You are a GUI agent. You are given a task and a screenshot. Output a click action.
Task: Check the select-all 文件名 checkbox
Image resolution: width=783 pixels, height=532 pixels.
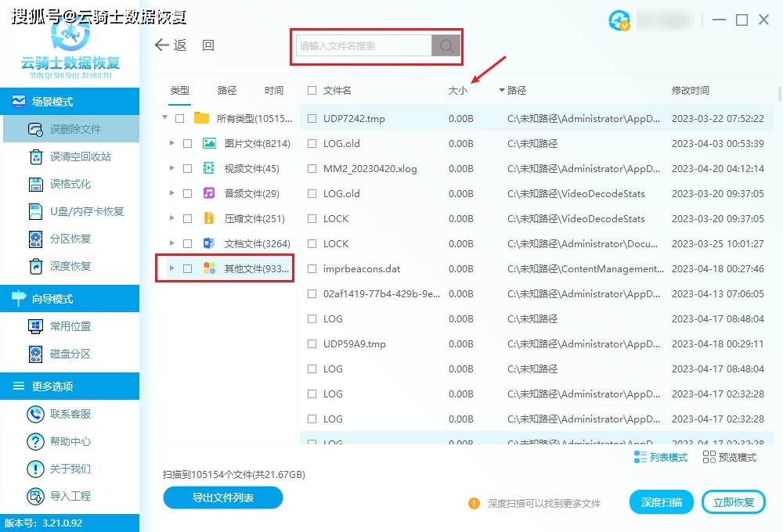(312, 90)
